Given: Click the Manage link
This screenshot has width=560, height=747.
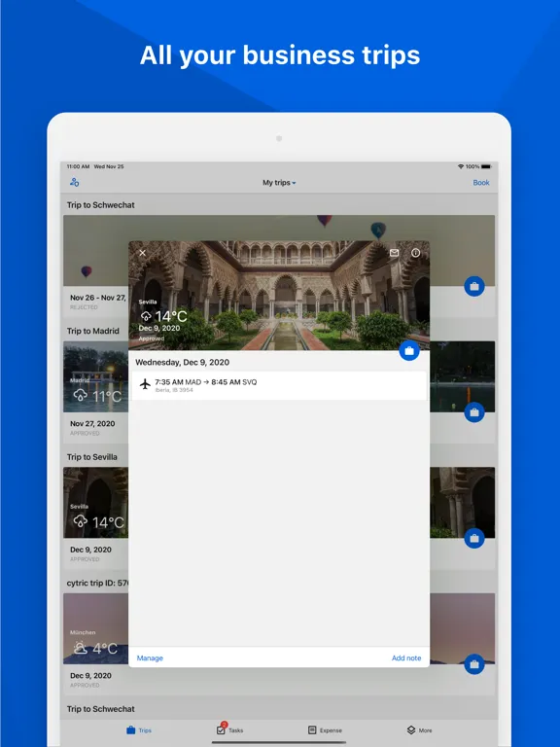Looking at the screenshot, I should pos(150,658).
